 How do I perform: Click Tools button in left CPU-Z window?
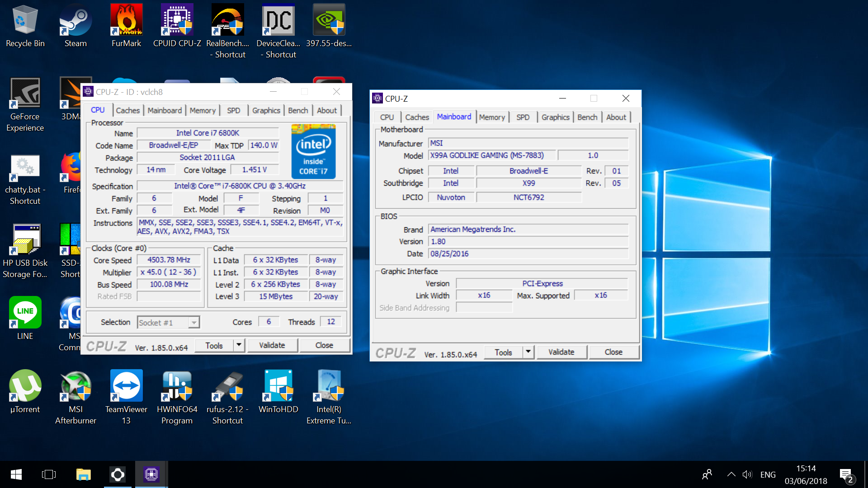pyautogui.click(x=214, y=345)
